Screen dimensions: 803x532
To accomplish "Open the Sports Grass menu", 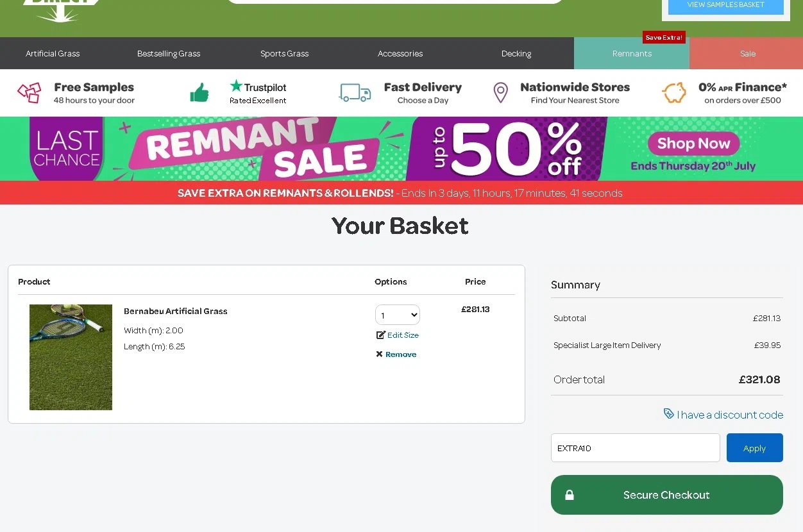I will pyautogui.click(x=284, y=54).
